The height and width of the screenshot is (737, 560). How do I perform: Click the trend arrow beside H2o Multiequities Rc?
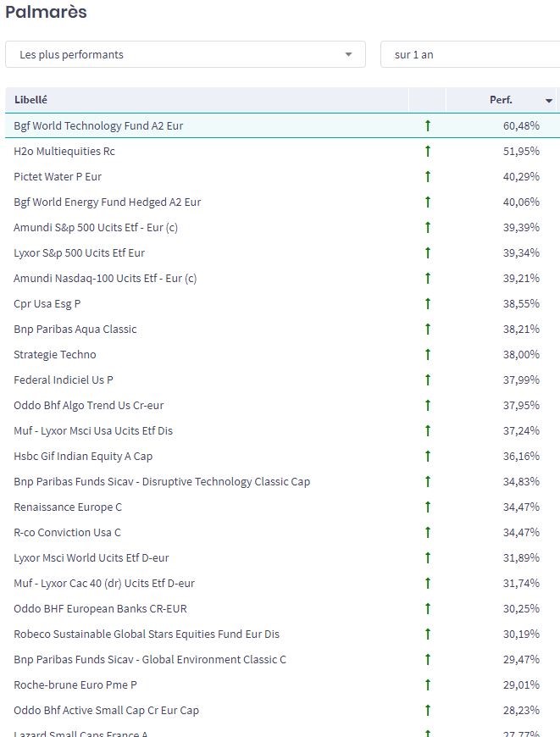[428, 151]
